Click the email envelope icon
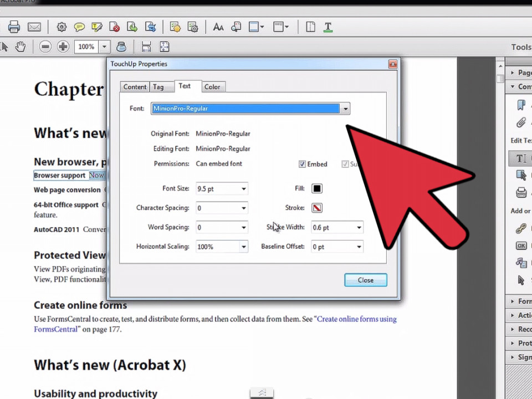532x399 pixels. (x=34, y=27)
